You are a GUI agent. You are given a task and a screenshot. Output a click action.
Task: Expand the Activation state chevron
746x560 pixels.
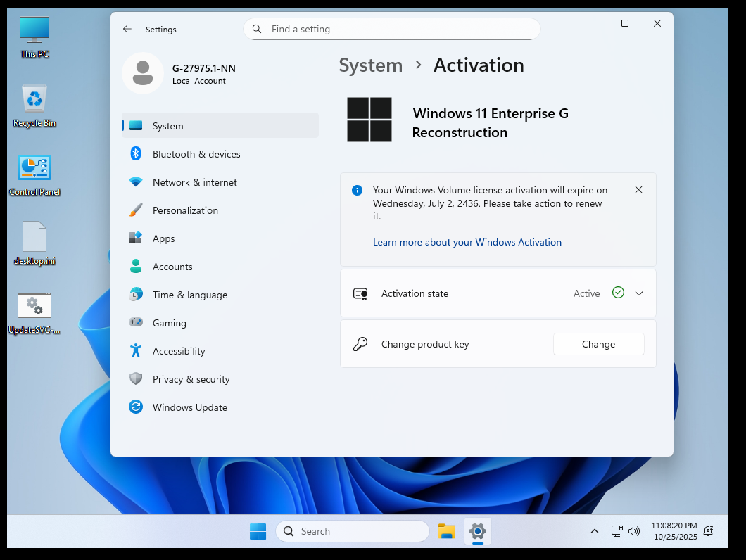coord(639,293)
